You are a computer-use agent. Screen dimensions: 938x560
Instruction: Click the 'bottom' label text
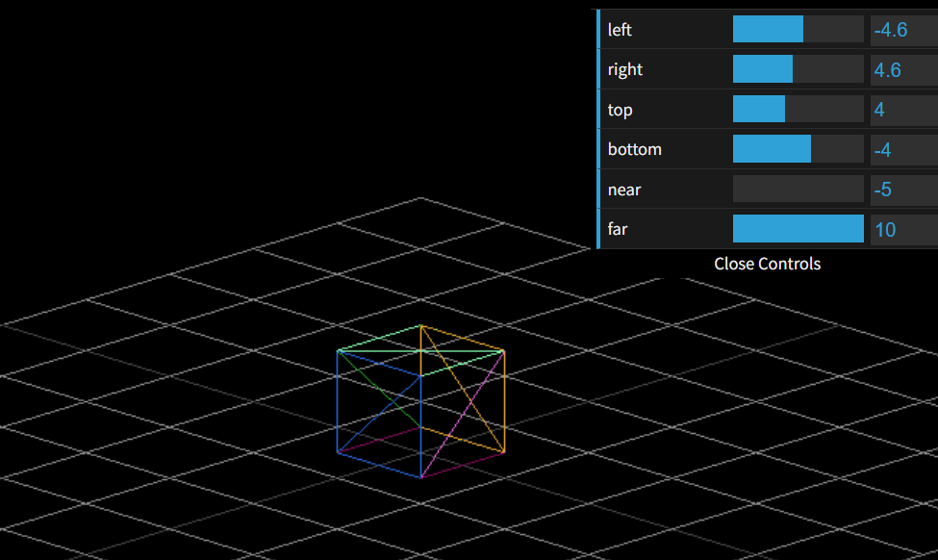[x=635, y=149]
